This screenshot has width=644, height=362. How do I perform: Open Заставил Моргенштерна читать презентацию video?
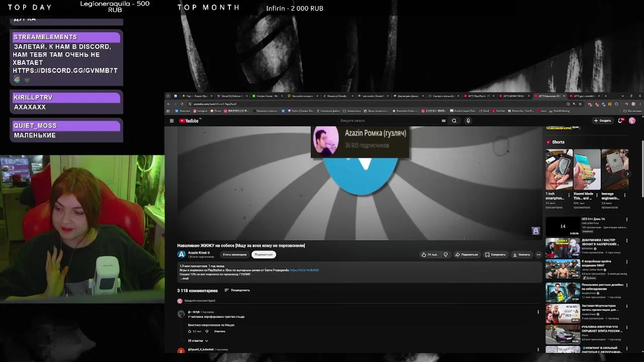click(562, 313)
